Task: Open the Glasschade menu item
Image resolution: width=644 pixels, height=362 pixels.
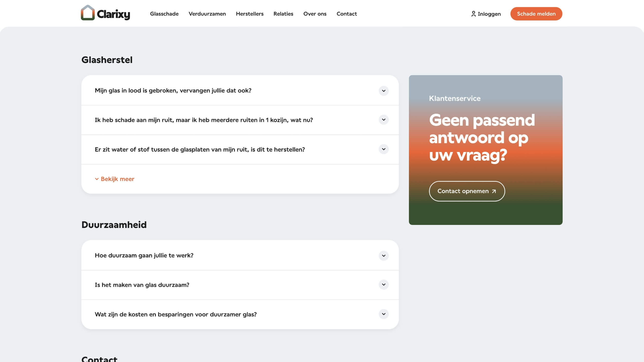Action: 164,14
